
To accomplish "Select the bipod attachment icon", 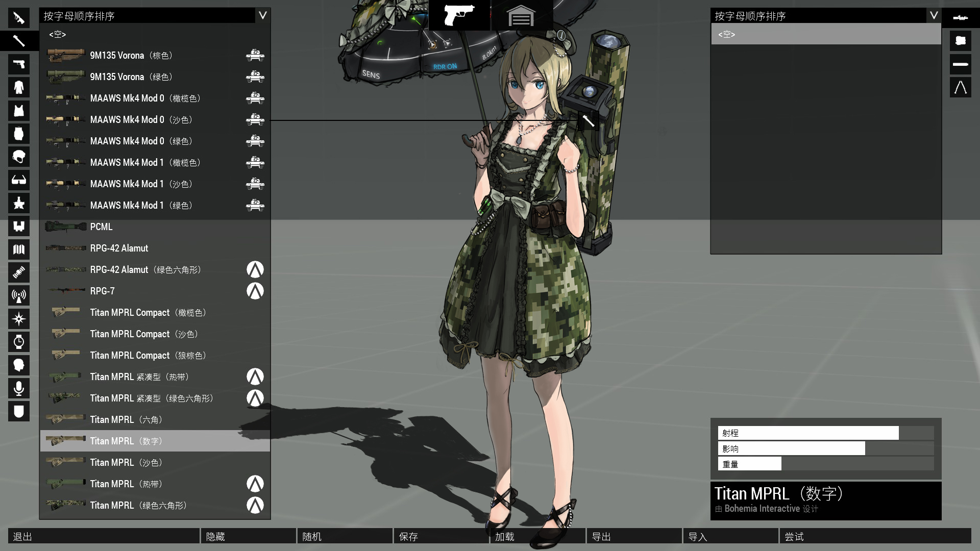I will point(960,87).
